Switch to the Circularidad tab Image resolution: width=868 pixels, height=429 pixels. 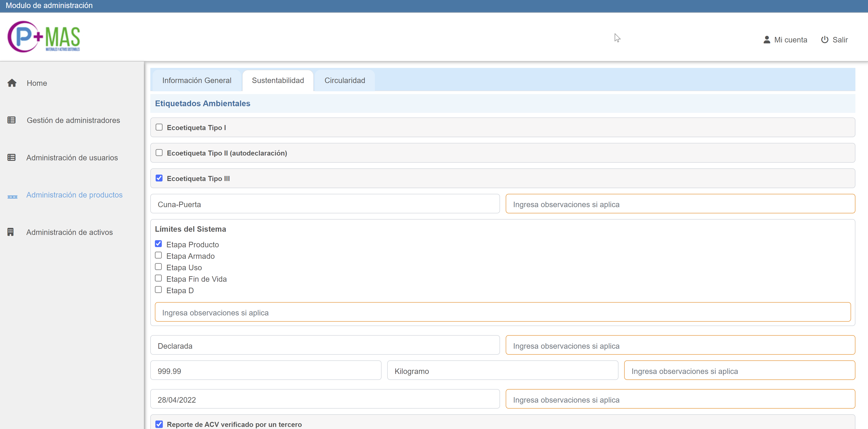tap(345, 80)
